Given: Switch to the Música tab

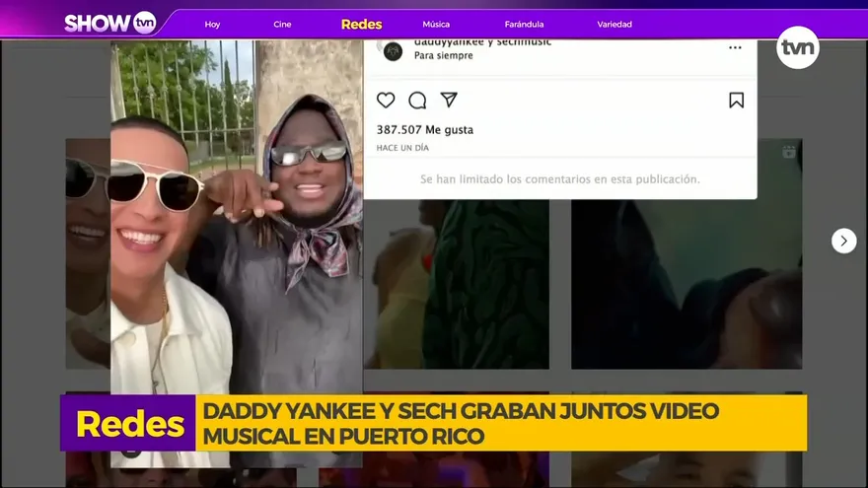Looking at the screenshot, I should coord(436,25).
